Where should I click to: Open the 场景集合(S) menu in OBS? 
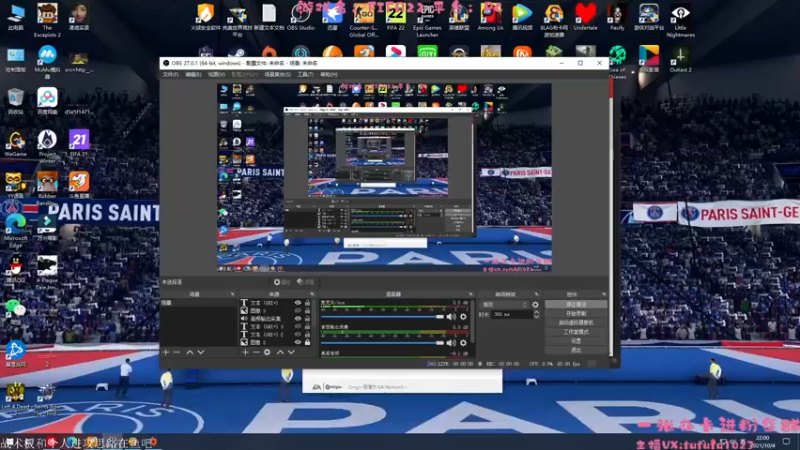tap(278, 74)
